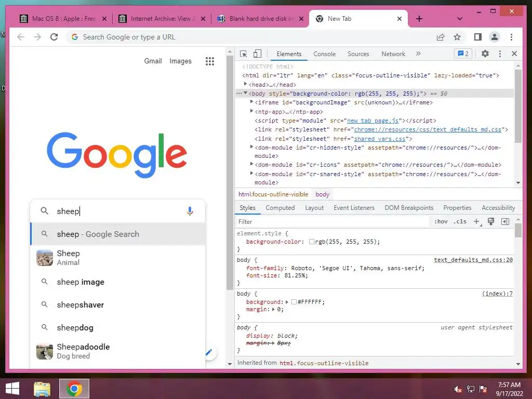Screen dimensions: 532x399
Task: Toggle the .cls class editor button
Action: [x=460, y=221]
